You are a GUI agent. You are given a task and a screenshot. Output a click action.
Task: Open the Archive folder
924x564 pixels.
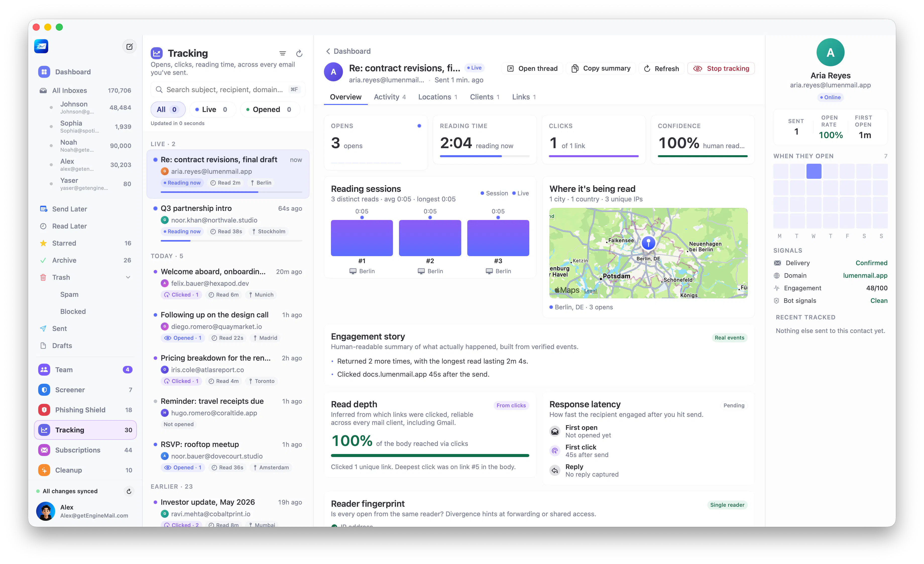coord(85,260)
